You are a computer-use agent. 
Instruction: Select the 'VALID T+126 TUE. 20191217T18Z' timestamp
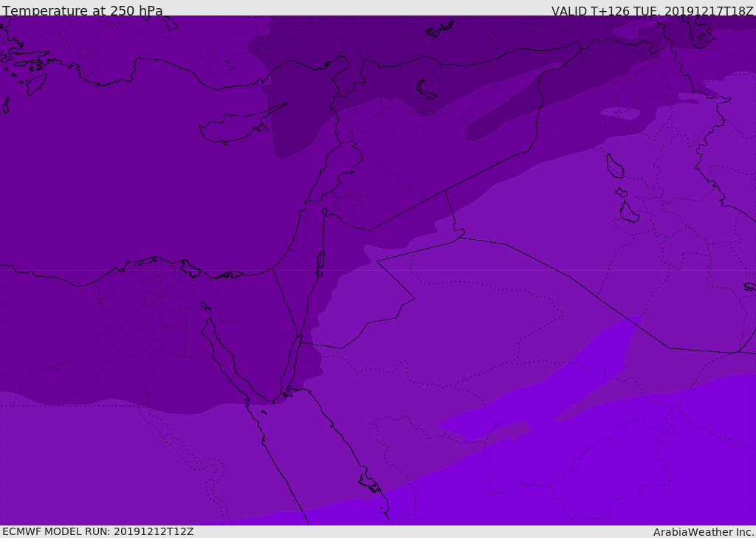coord(653,11)
